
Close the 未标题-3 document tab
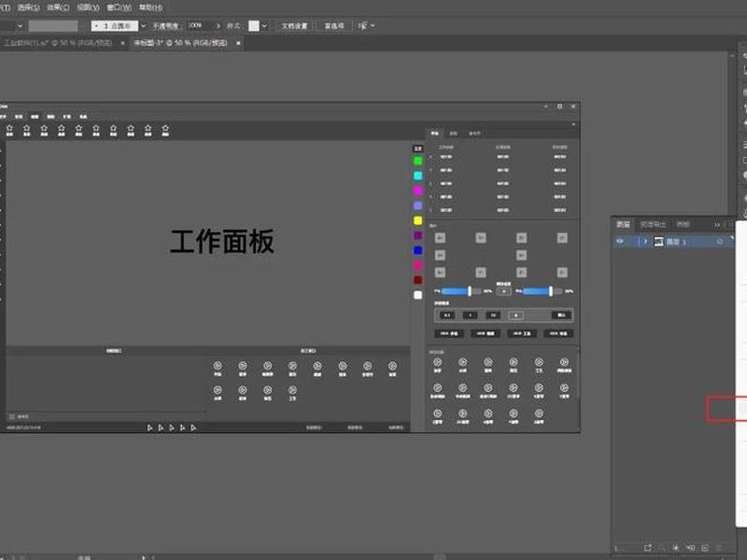238,43
